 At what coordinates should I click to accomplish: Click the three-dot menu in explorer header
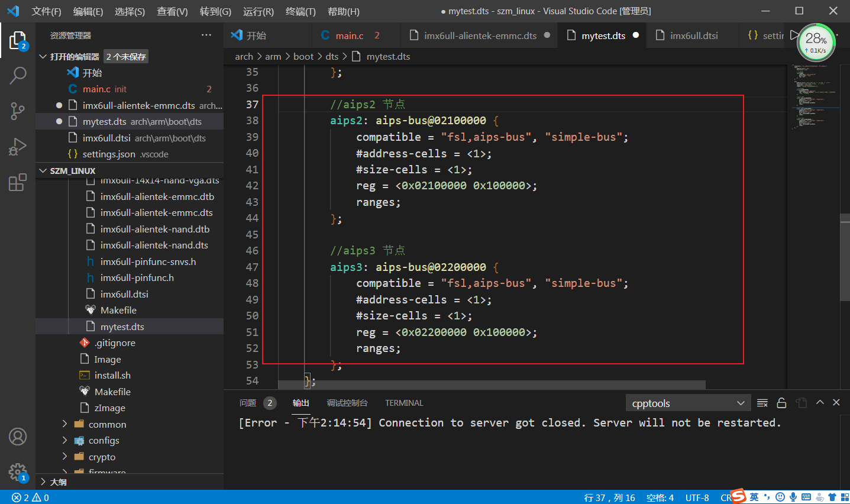206,35
